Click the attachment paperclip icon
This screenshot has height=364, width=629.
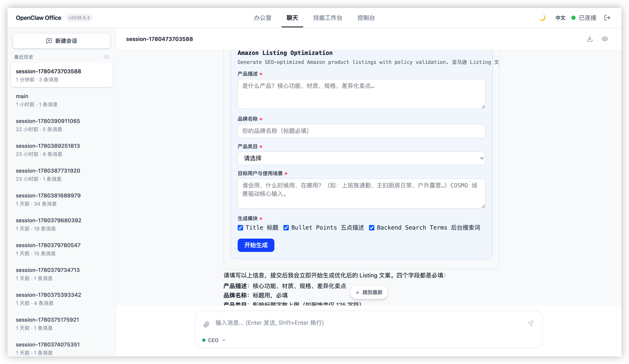pos(206,324)
